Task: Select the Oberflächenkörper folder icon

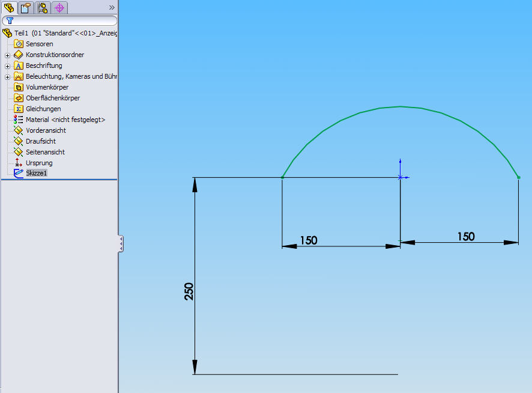Action: [19, 98]
